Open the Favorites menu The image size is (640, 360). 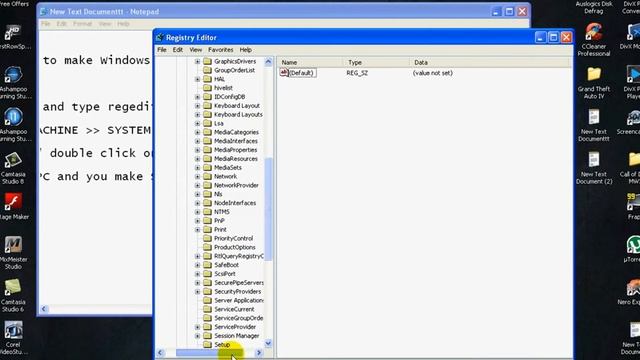(220, 50)
